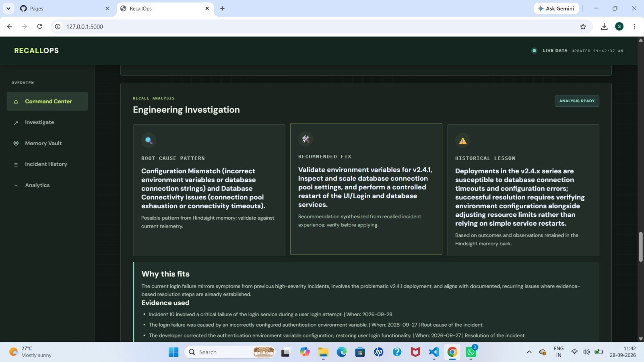Viewport: 644px width, 362px height.
Task: Click the evidence line starting Incident 10 involved
Action: (x=270, y=315)
